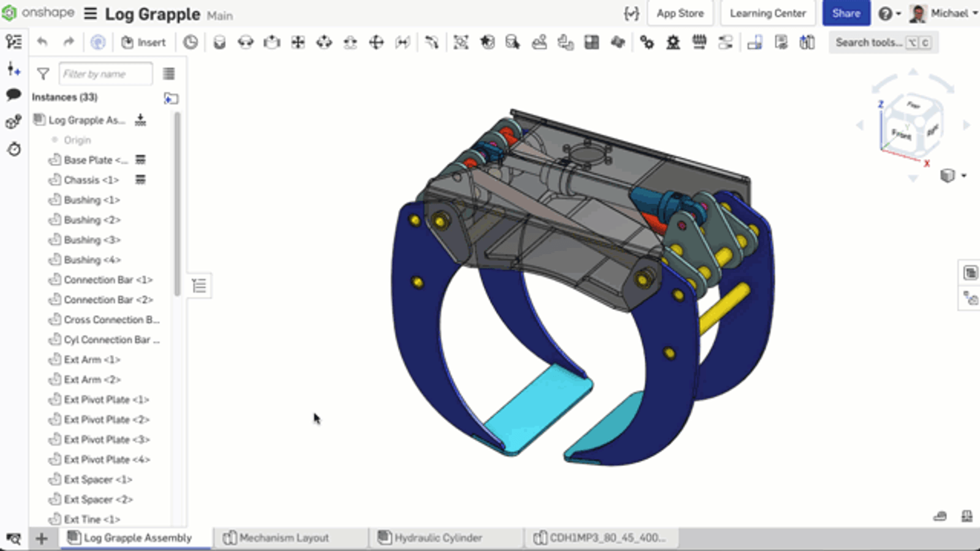Open view cube display options dropdown

[952, 176]
